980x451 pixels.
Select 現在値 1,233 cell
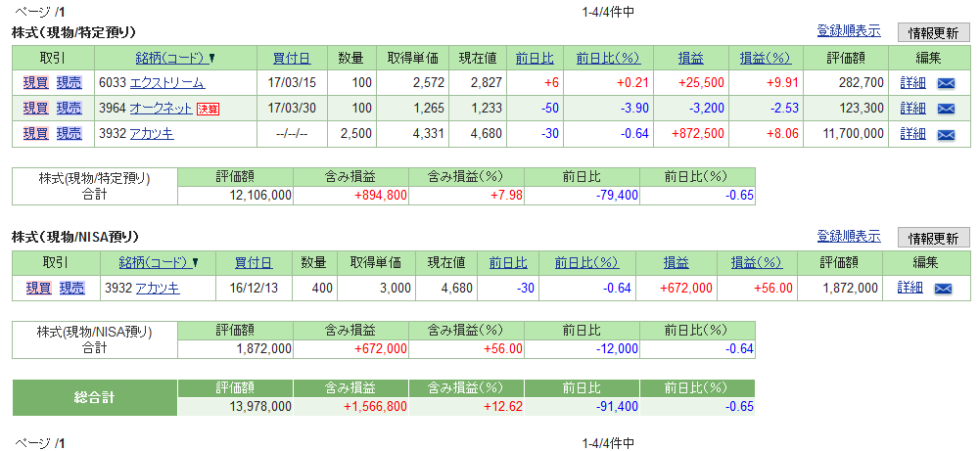479,109
